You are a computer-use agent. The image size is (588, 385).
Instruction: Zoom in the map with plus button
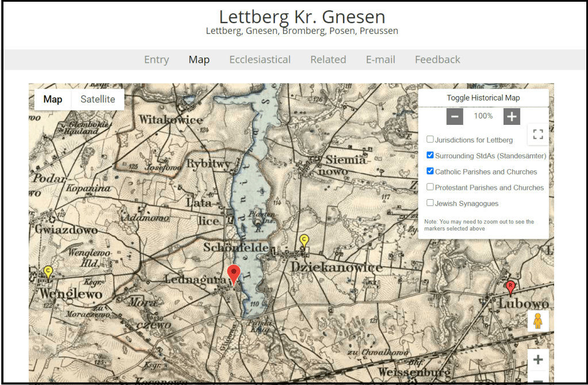[538, 360]
